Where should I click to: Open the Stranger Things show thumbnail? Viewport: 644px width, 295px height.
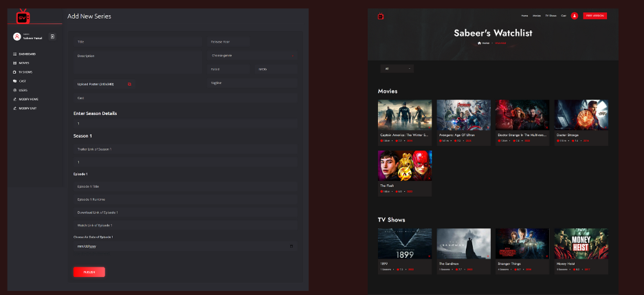522,243
